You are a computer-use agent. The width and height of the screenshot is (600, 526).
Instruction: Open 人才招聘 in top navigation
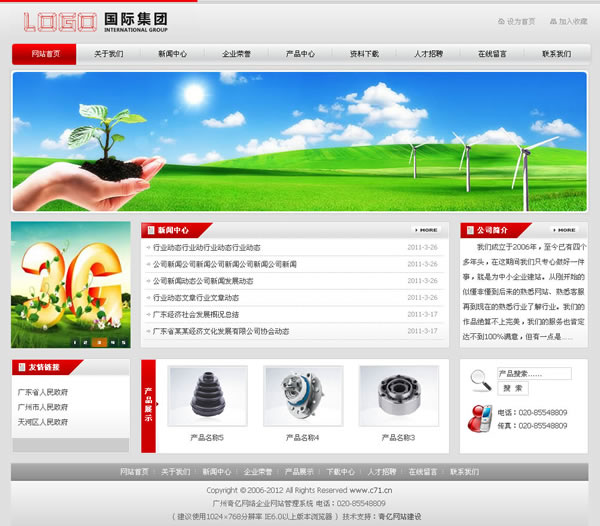[x=428, y=54]
